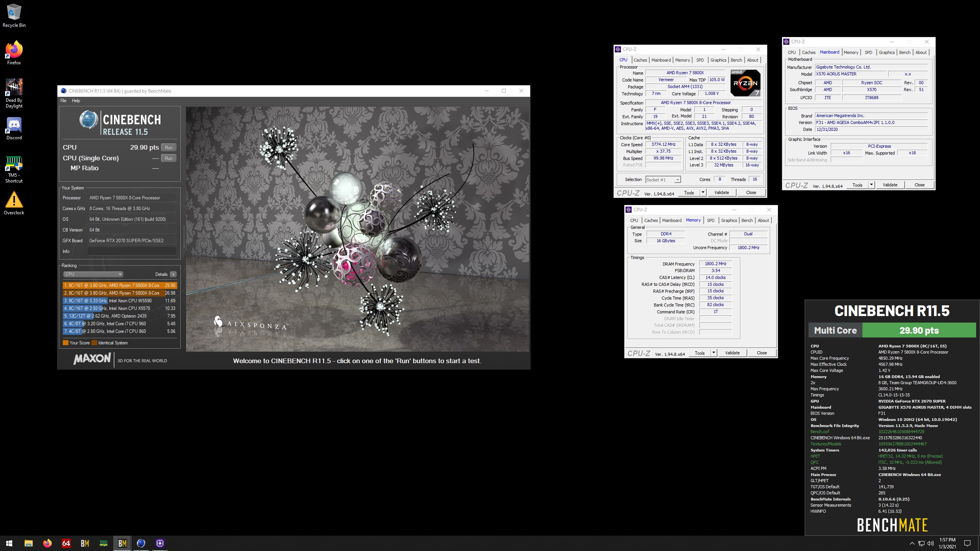This screenshot has height=551, width=980.
Task: Open the network status tray icon
Action: click(921, 543)
